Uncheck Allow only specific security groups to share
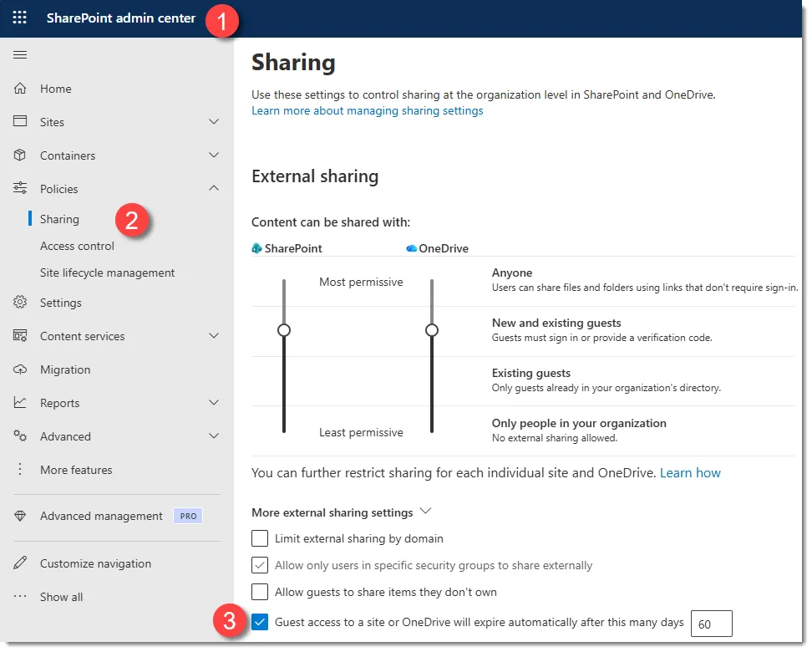Screen dimensions: 812x652 click(x=260, y=565)
